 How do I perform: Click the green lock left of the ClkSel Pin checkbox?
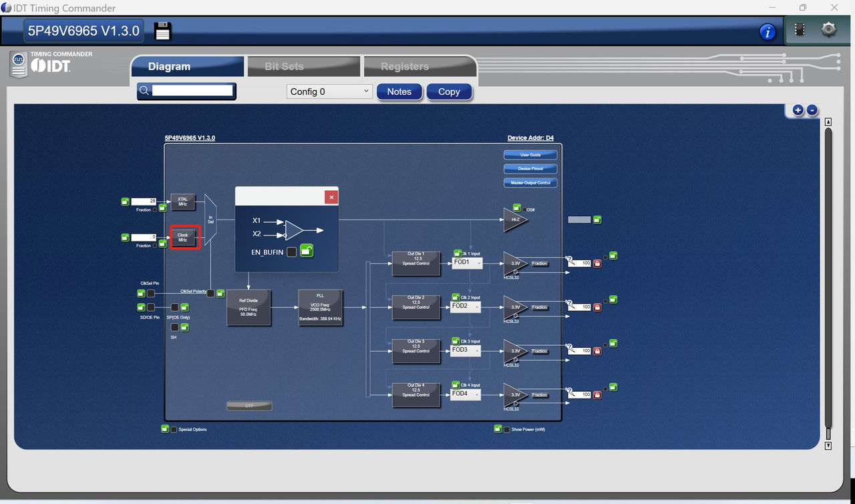coord(142,293)
